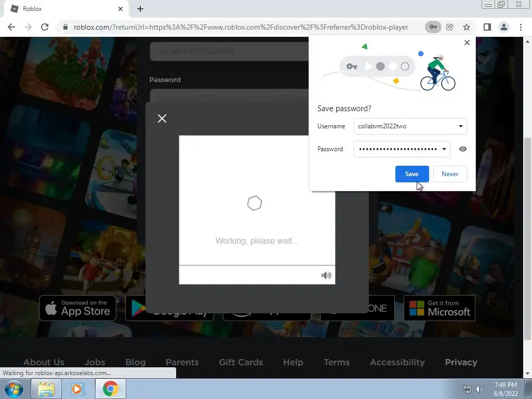Click the share page icon
Viewport: 532px width, 399px height.
click(x=450, y=27)
